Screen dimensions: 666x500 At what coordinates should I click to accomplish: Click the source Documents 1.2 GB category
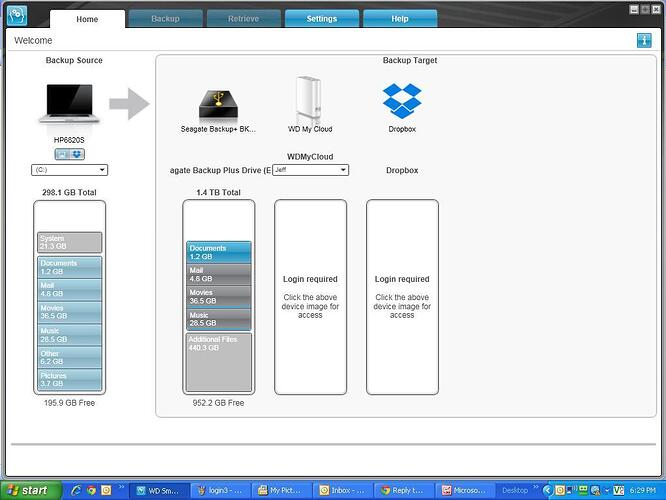coord(70,267)
